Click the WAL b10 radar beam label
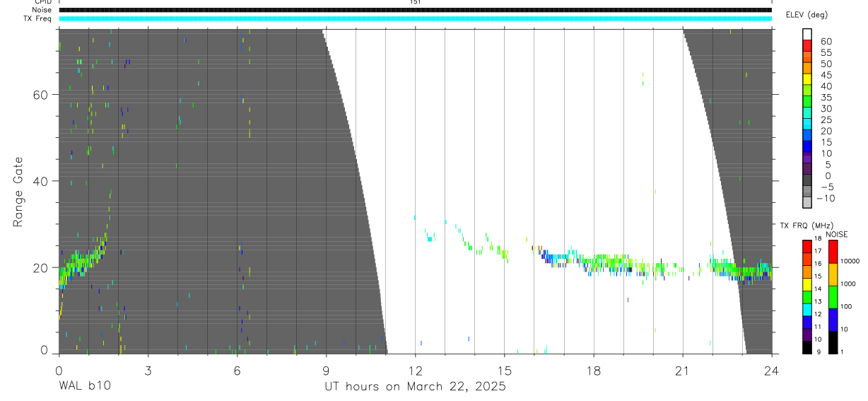Screen dimensions: 868x401 pyautogui.click(x=84, y=386)
